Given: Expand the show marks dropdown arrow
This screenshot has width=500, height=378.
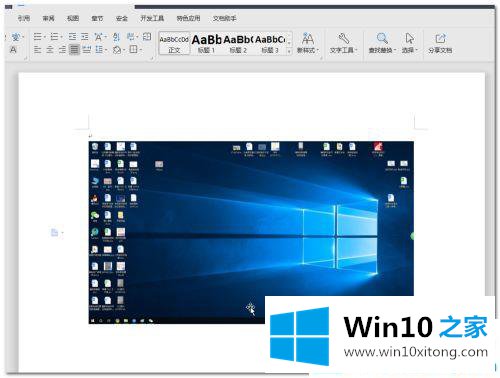Looking at the screenshot, I should [x=137, y=37].
